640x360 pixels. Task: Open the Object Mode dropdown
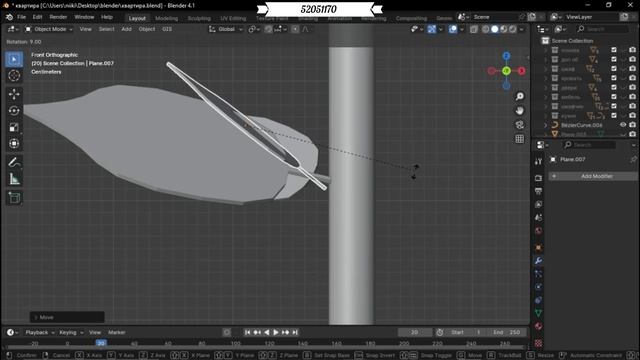pos(49,29)
